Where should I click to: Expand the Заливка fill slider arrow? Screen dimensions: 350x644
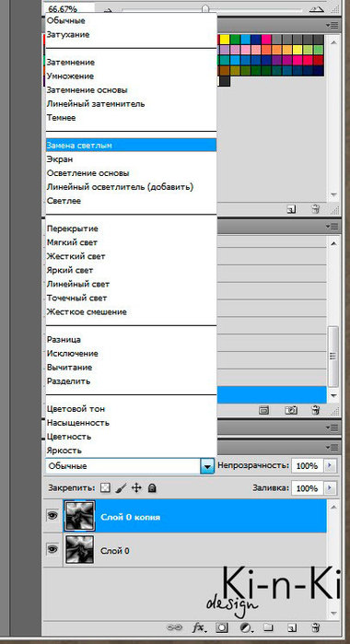pos(330,488)
